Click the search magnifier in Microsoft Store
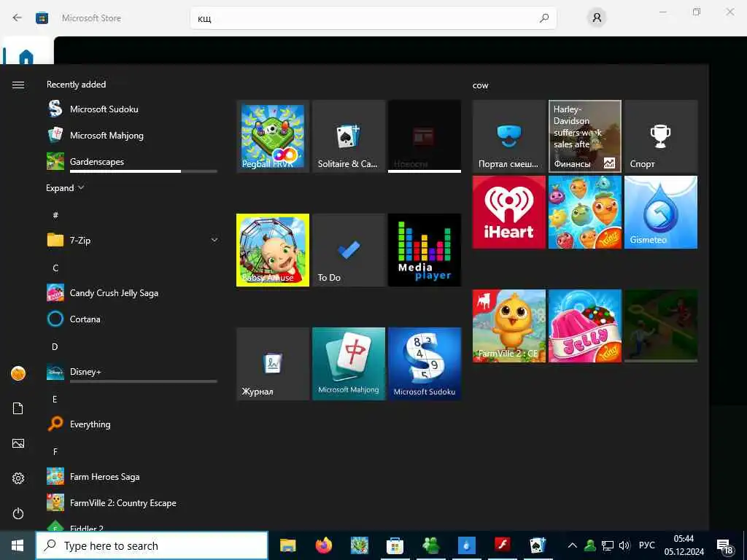747x560 pixels. pyautogui.click(x=544, y=18)
